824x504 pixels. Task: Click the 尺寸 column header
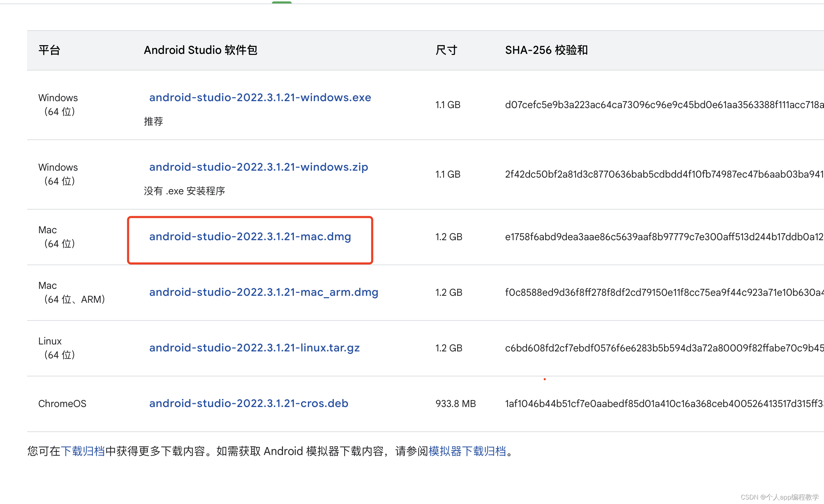point(446,50)
